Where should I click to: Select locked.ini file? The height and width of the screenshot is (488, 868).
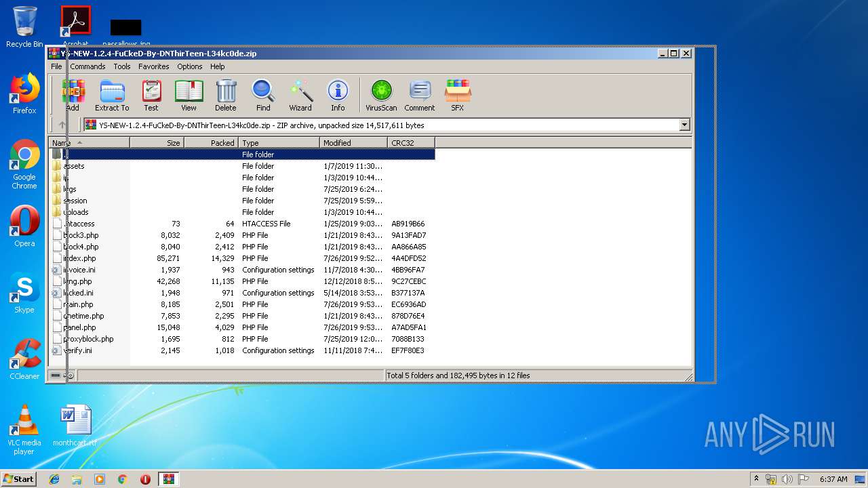click(x=242, y=293)
